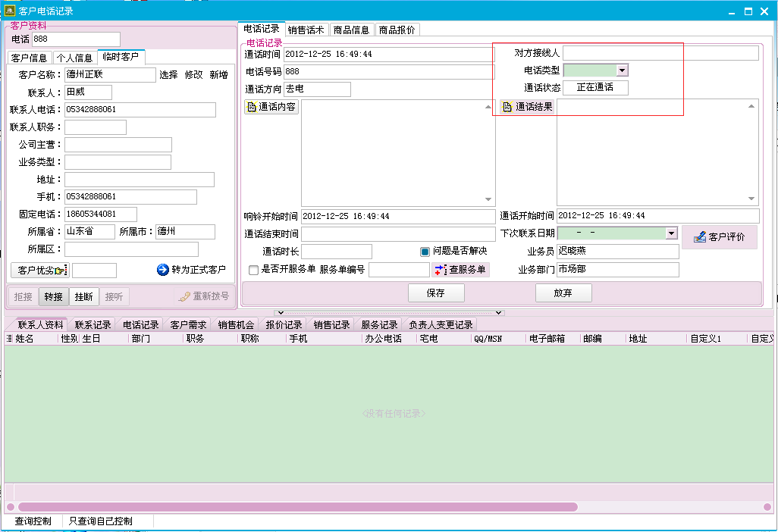778x532 pixels.
Task: Click the horizontal scrollbar thumb under the grid
Action: (x=298, y=507)
